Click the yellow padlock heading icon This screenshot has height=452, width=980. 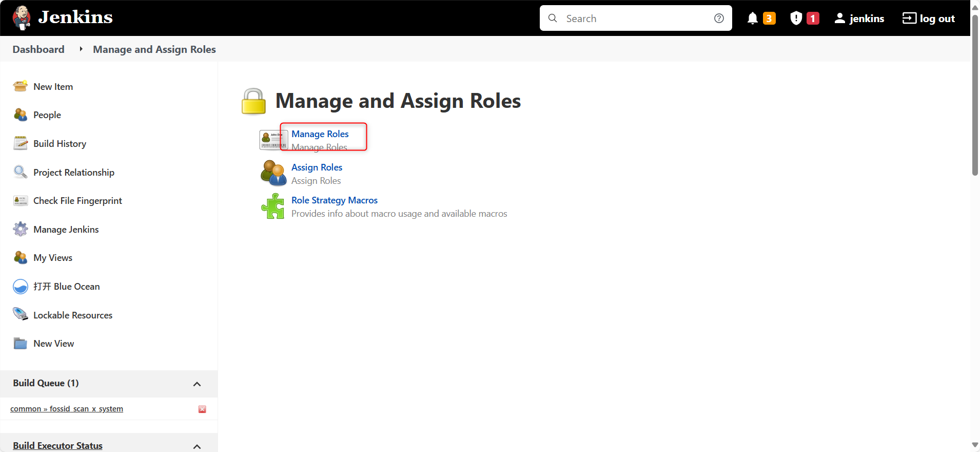[253, 101]
